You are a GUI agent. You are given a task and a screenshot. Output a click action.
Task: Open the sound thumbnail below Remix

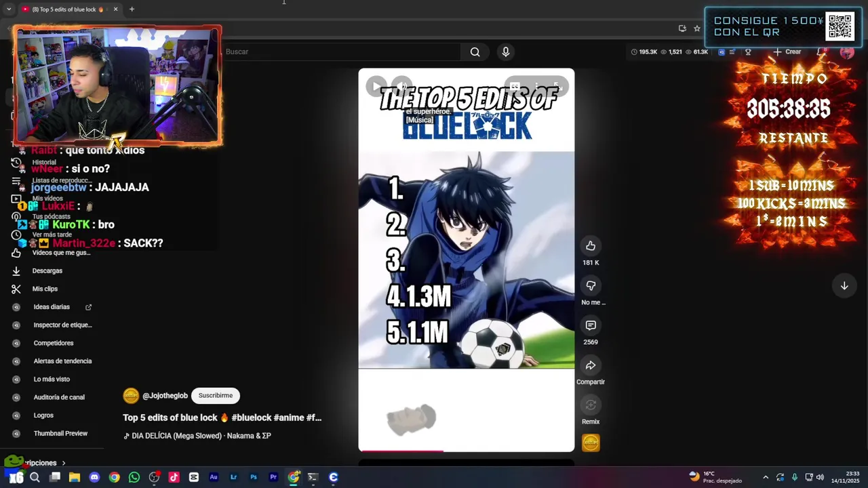point(591,443)
